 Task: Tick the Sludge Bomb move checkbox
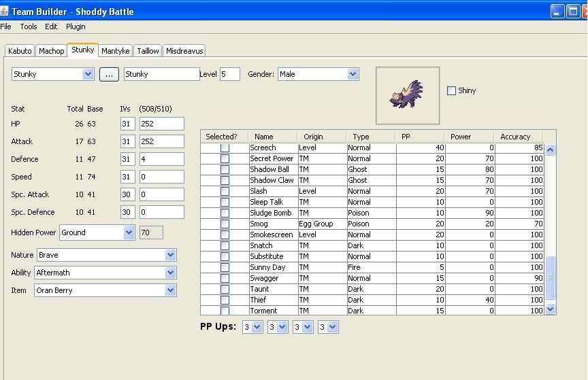point(225,213)
